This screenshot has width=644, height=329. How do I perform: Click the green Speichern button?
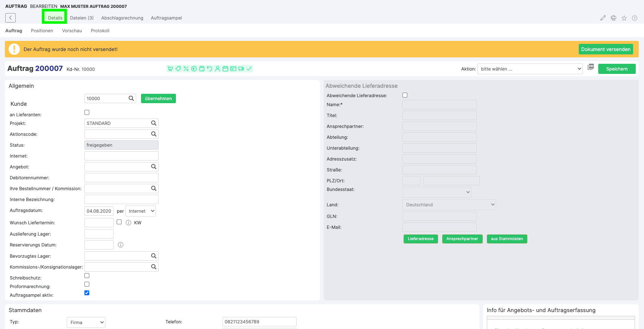pyautogui.click(x=617, y=69)
